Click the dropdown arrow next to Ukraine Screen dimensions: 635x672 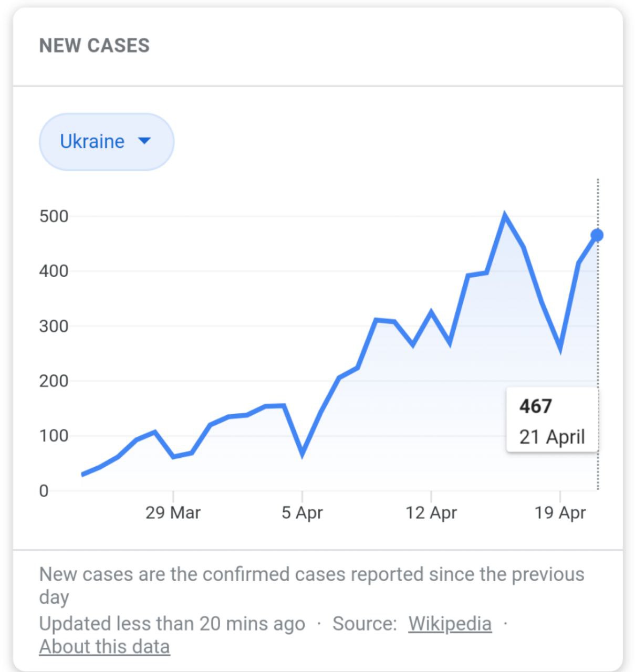coord(144,141)
